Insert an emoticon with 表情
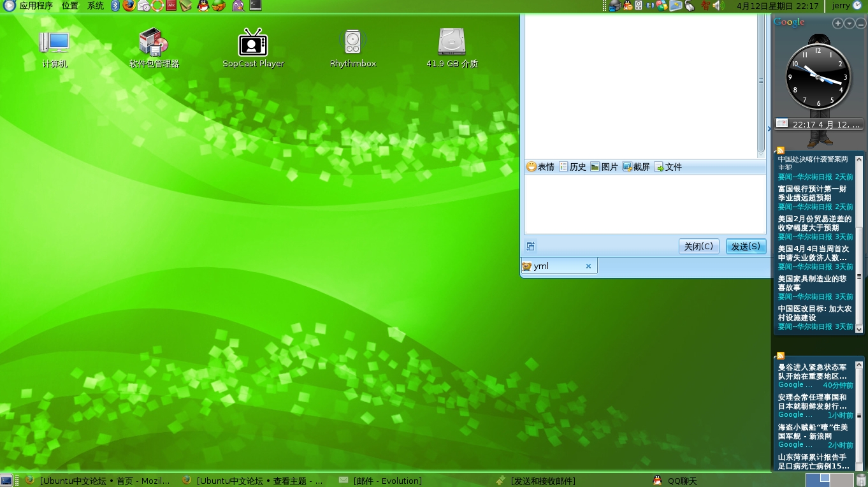868x487 pixels. 540,166
